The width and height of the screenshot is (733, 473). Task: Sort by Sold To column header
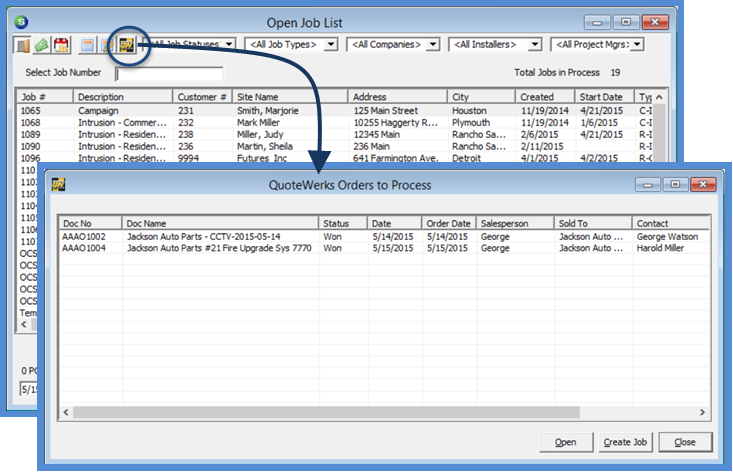tap(593, 223)
